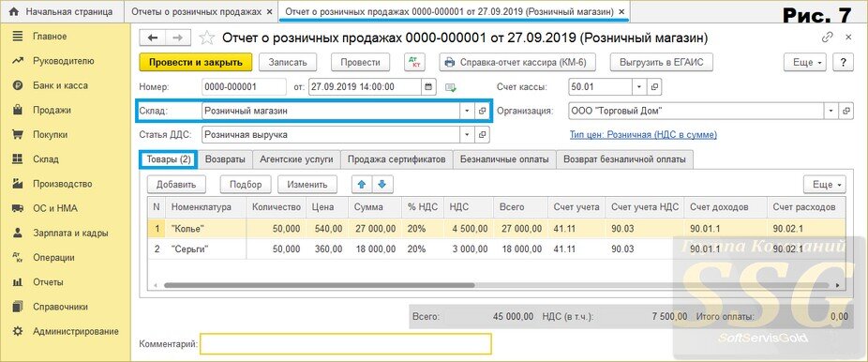Open the Покупки section
Screen dimensions: 868x362
pyautogui.click(x=50, y=134)
